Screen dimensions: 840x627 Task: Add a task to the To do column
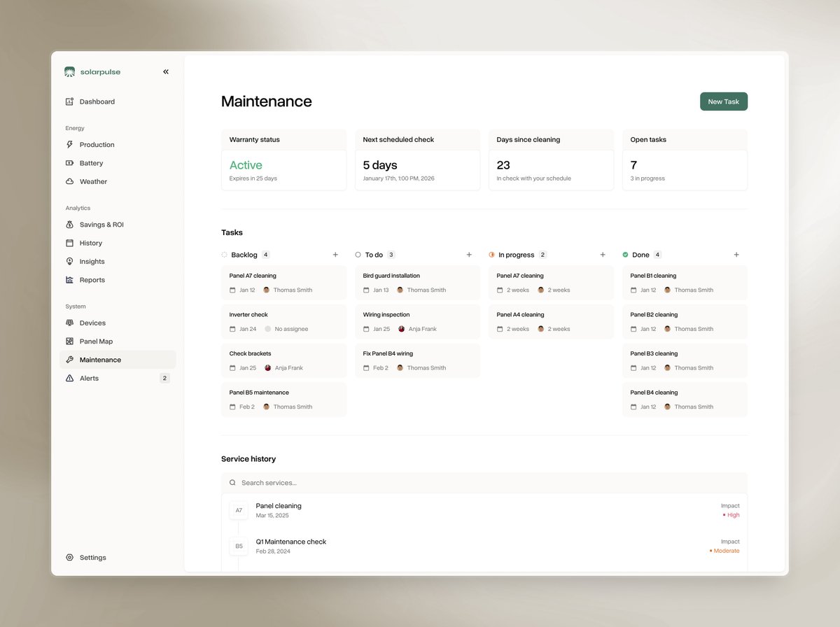tap(469, 255)
